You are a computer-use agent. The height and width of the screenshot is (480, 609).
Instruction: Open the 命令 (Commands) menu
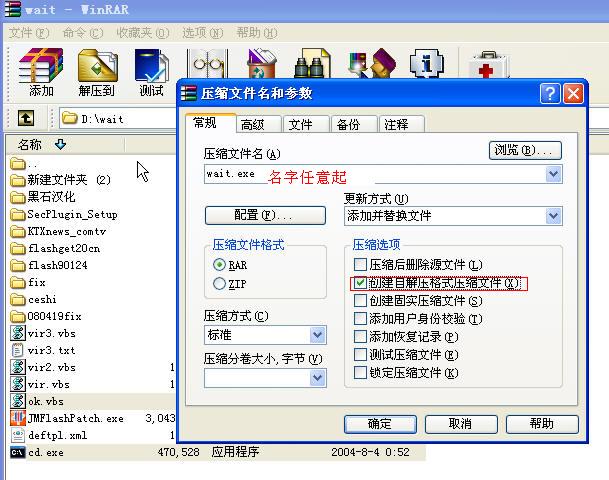83,33
